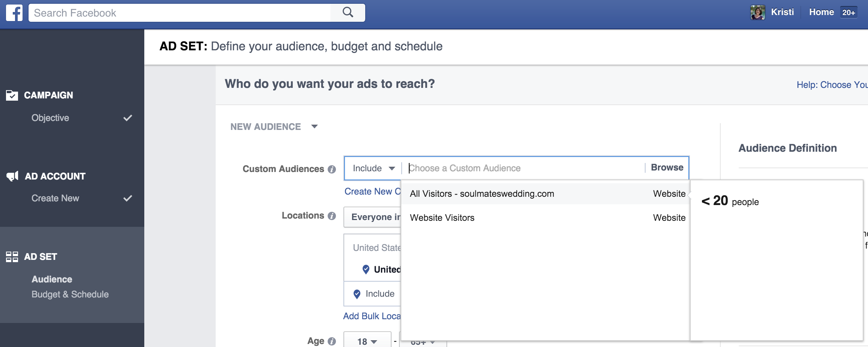This screenshot has height=347, width=868.
Task: Click the search magnifier icon
Action: [348, 12]
